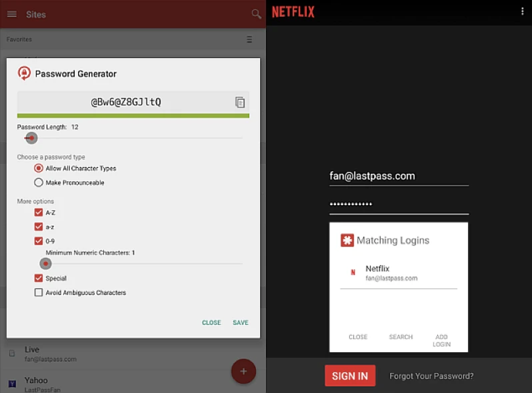Screen dimensions: 532x393
Task: Open the hamburger menu next to Sites
Action: coord(11,14)
